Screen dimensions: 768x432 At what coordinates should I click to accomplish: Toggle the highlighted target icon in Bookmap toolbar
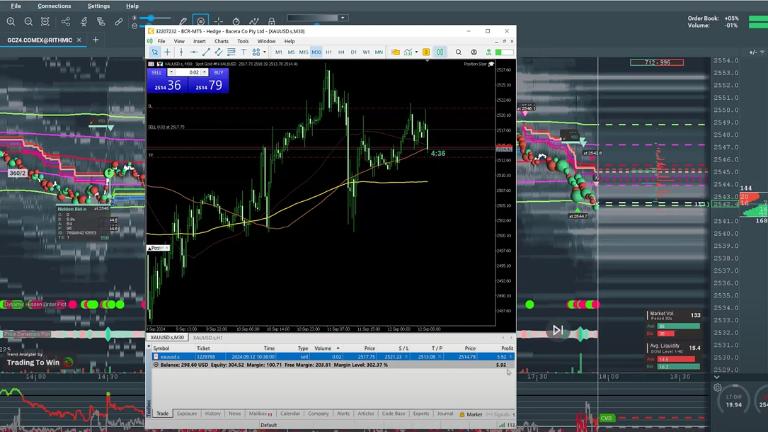coord(201,20)
